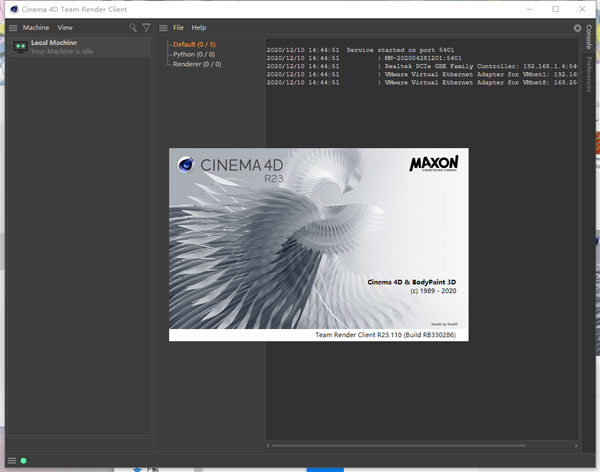
Task: Open the machine list filter icon
Action: [x=147, y=28]
